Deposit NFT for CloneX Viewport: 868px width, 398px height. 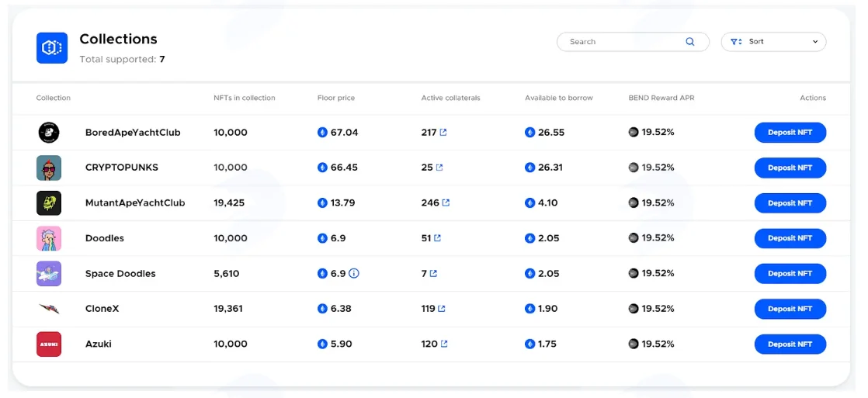click(790, 309)
